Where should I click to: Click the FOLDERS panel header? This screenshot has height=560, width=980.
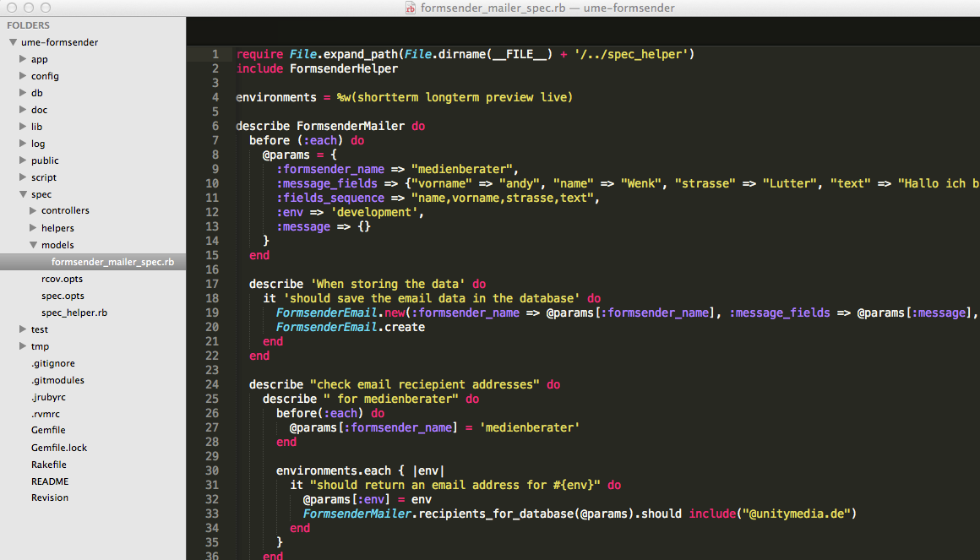(28, 25)
